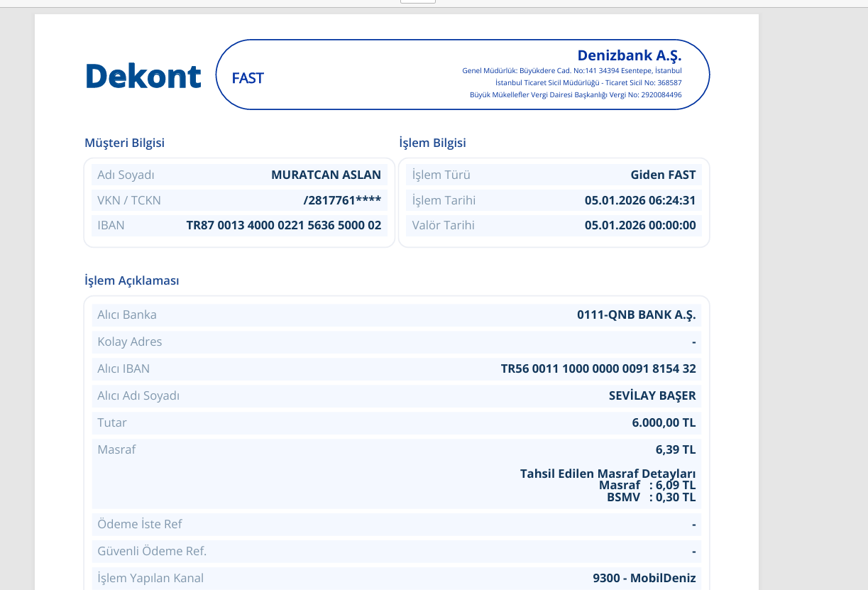Screen dimensions: 868x590
Task: Select recipient name SEVİLAY BAŞER
Action: pos(652,395)
